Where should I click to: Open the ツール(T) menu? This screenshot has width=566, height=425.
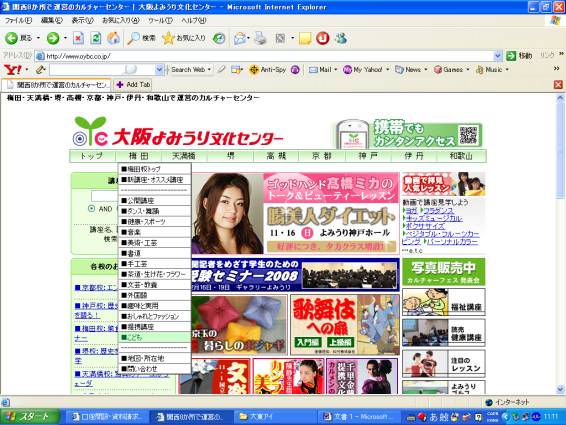[160, 20]
